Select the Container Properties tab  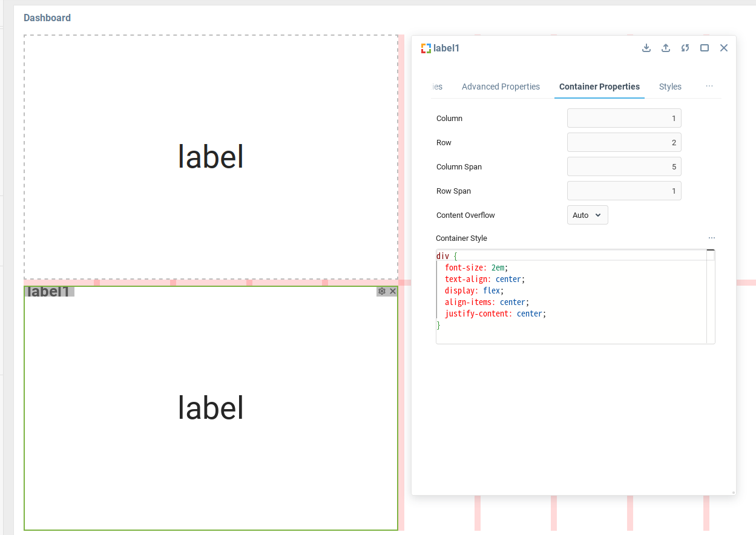[599, 87]
